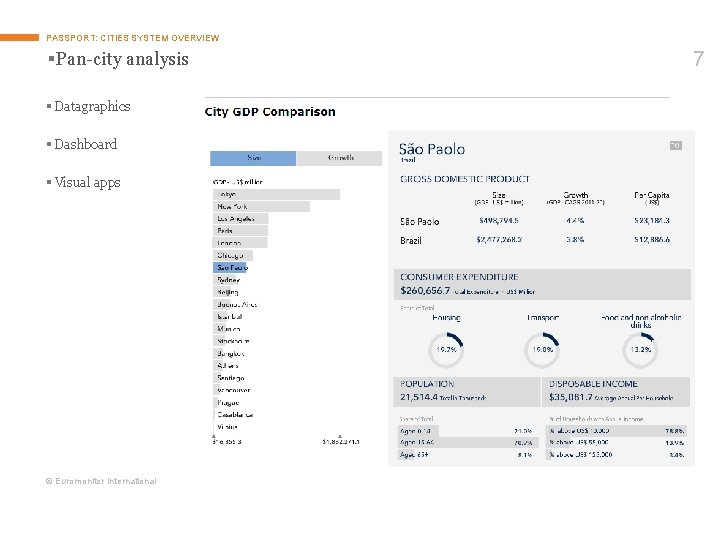Click the highlighted São Paulo bar
Viewport: 720px width, 540px height.
pyautogui.click(x=232, y=268)
